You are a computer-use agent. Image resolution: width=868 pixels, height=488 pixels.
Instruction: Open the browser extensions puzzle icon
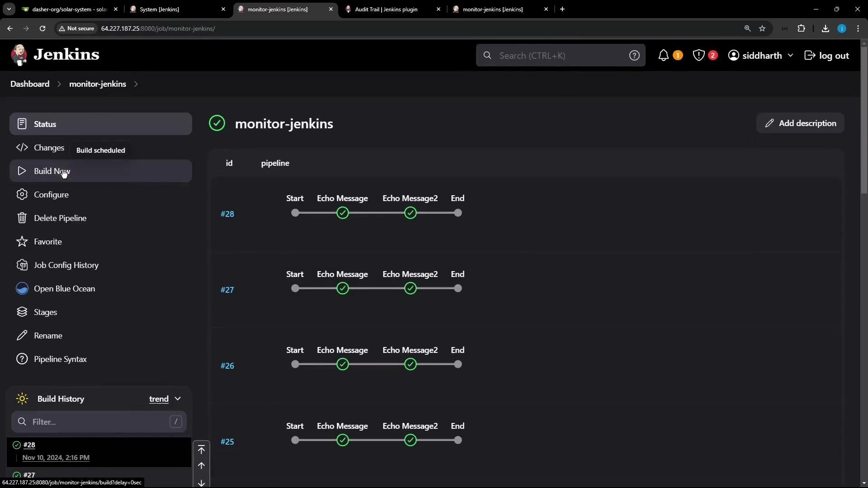pyautogui.click(x=802, y=28)
